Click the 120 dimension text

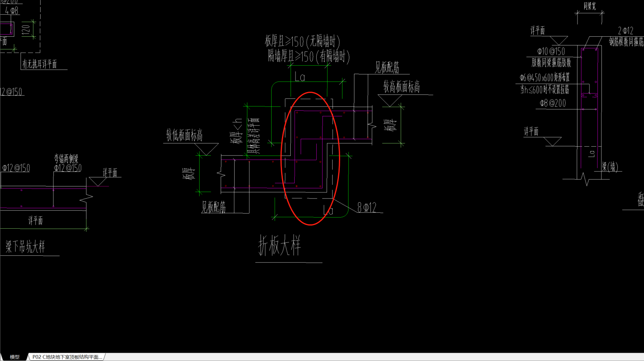[26, 29]
